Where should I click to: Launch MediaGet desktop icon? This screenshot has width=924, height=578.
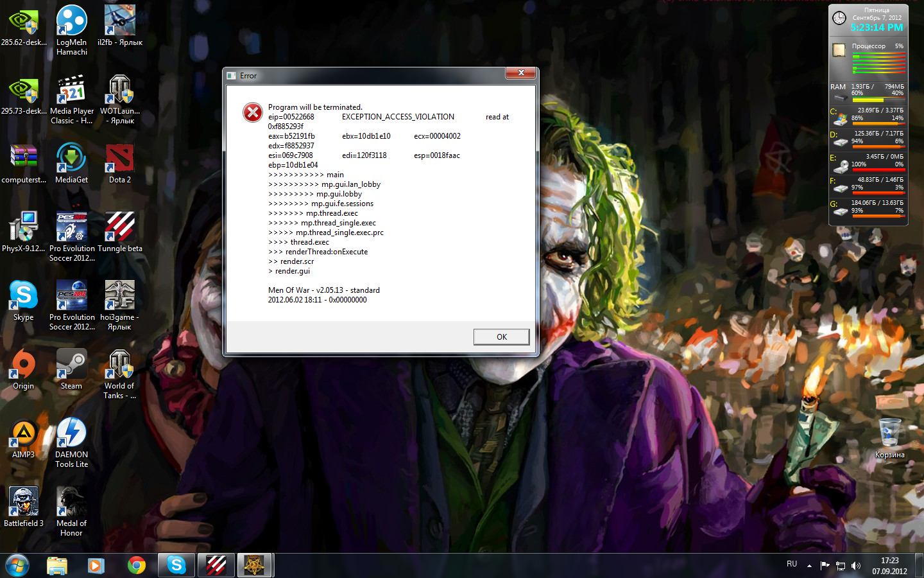pyautogui.click(x=71, y=164)
